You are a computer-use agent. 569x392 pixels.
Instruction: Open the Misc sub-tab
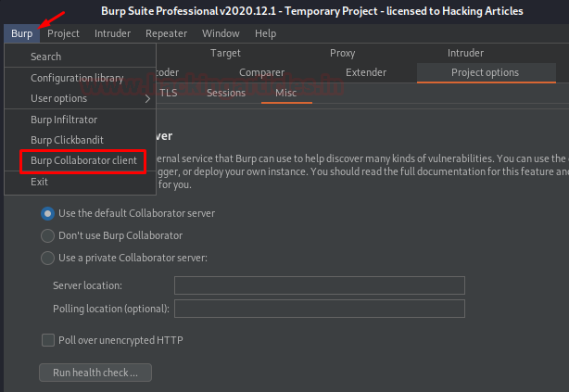coord(286,93)
